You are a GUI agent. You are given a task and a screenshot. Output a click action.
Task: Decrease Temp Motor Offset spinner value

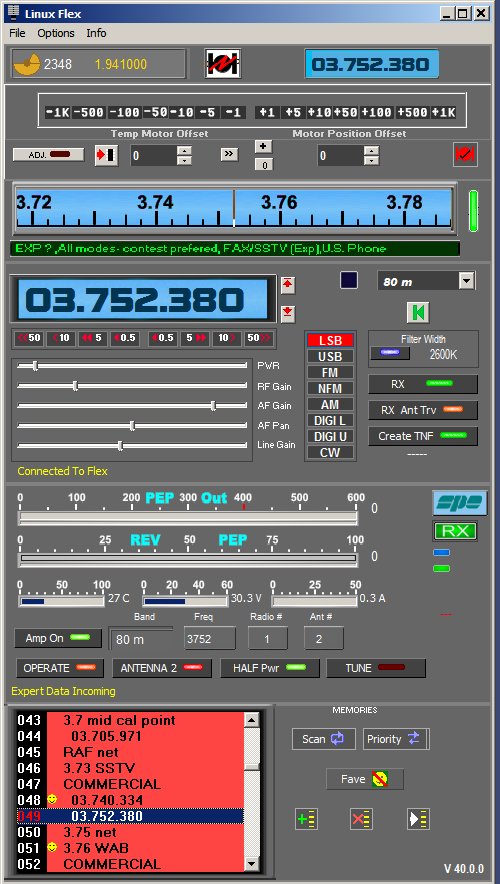[x=184, y=160]
